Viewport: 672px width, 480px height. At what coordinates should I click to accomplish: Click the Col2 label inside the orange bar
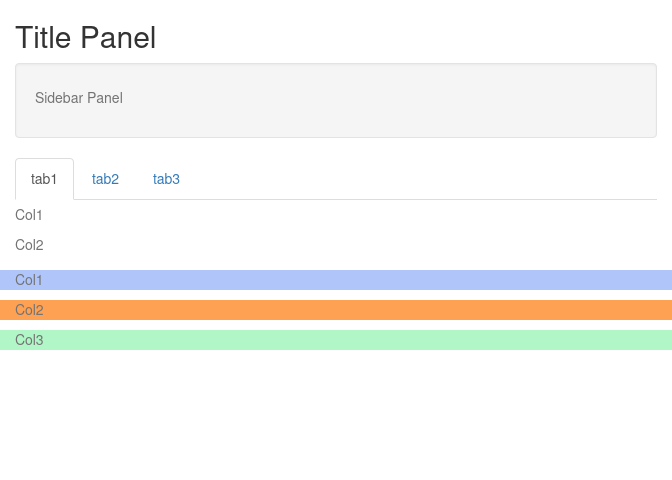29,310
